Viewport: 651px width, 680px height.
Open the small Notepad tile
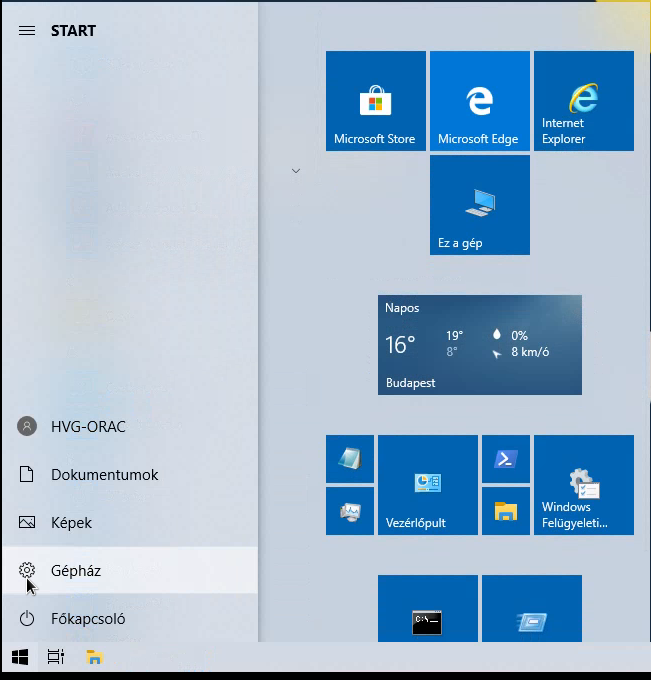[350, 459]
